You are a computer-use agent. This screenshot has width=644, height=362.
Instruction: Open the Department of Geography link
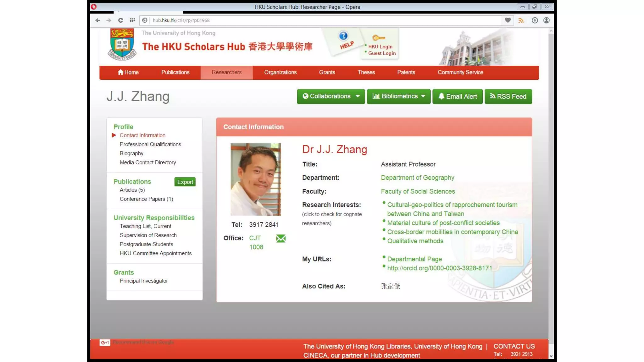(x=417, y=178)
